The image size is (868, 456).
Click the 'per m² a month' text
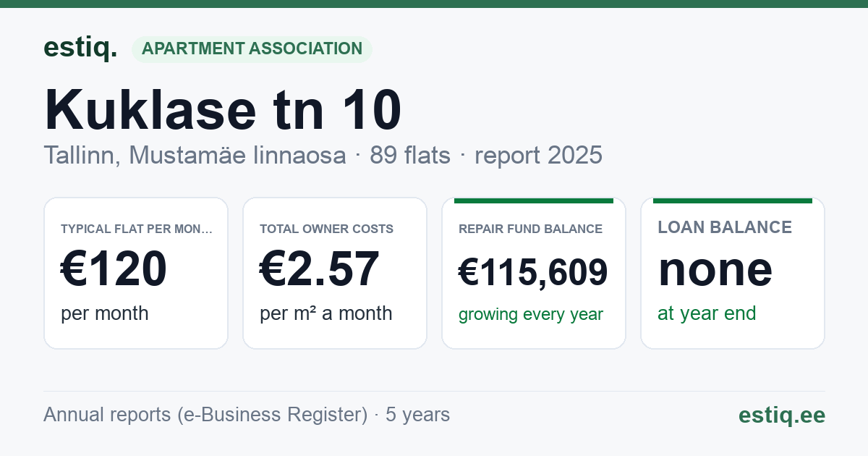click(x=325, y=313)
